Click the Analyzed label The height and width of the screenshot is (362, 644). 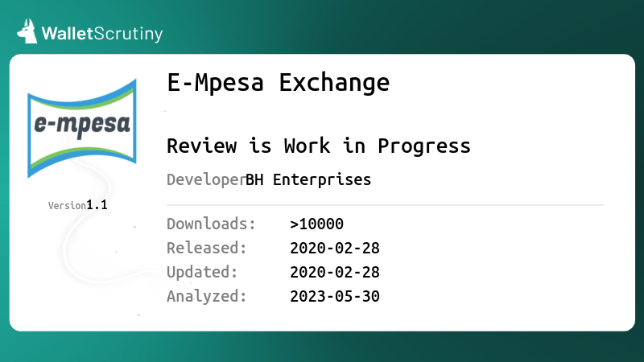pyautogui.click(x=207, y=296)
